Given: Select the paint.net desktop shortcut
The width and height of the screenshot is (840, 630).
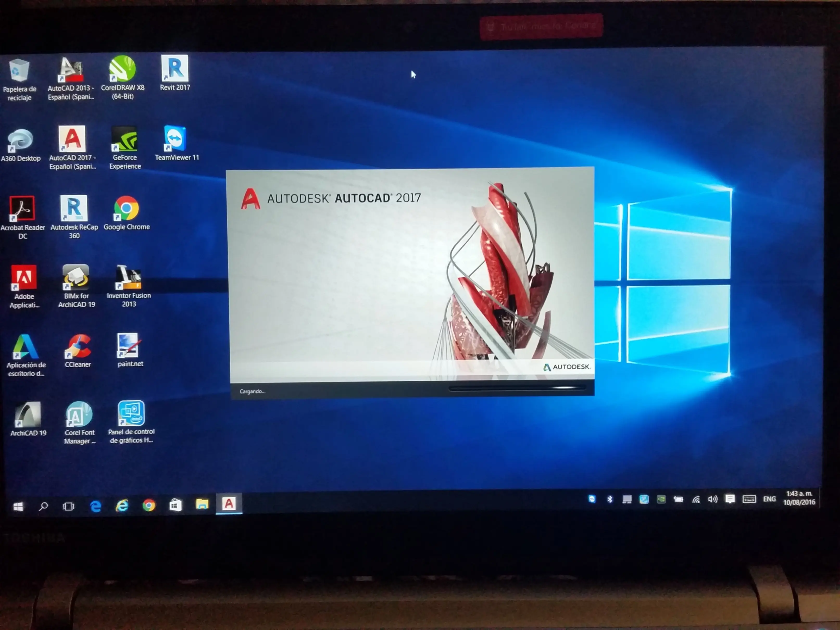Looking at the screenshot, I should [x=130, y=350].
